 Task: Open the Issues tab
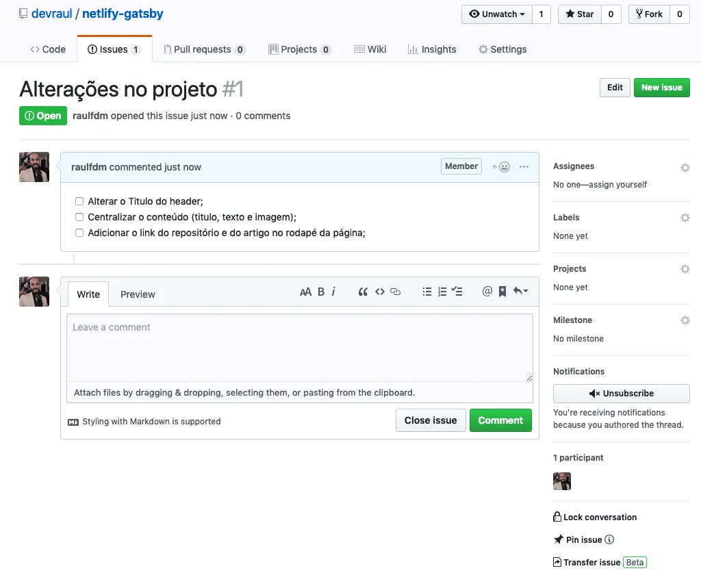[114, 49]
